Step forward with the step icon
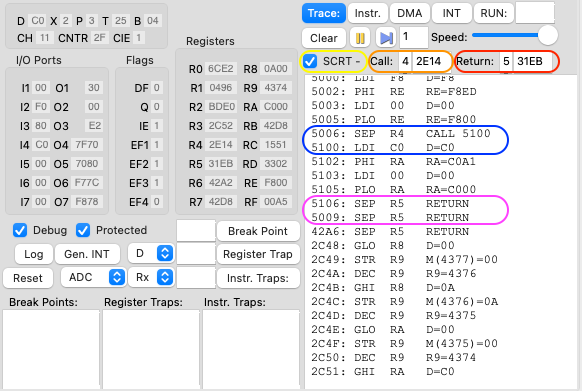The width and height of the screenshot is (582, 391). point(386,38)
